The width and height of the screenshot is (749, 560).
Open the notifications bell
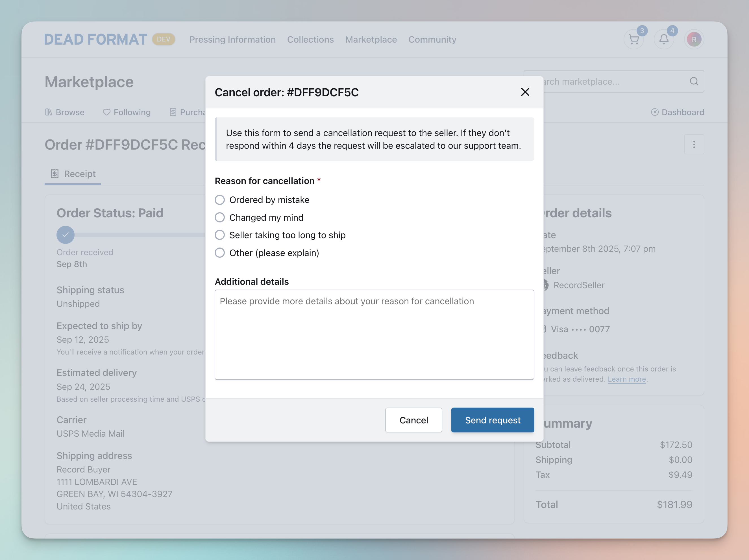(x=664, y=39)
